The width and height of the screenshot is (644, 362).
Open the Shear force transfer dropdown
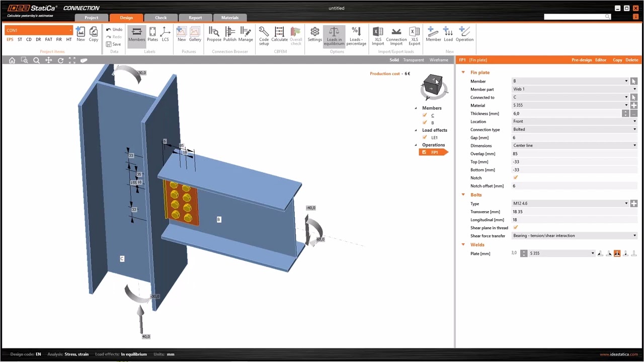[x=575, y=235]
